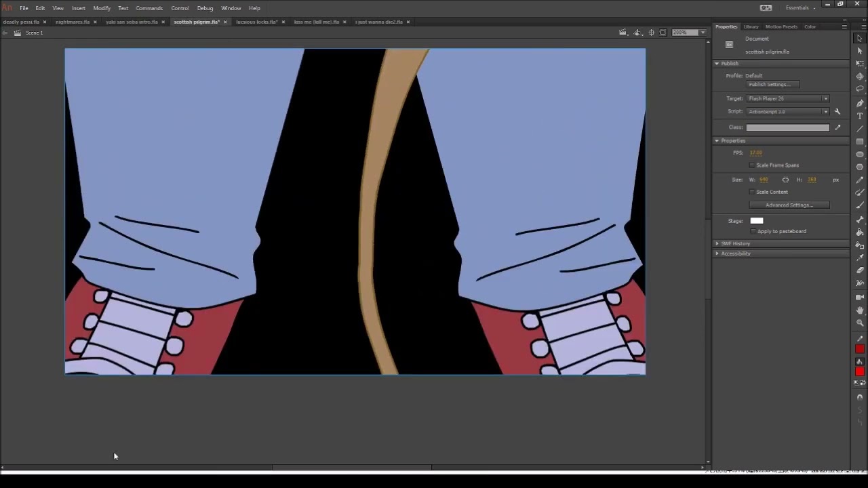868x488 pixels.
Task: Open the Properties panel options menu
Action: [844, 26]
